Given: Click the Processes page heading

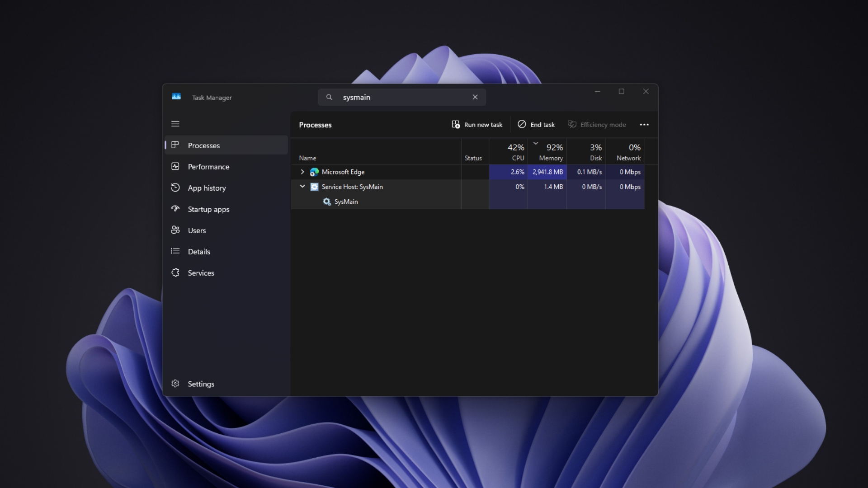Looking at the screenshot, I should [x=315, y=125].
